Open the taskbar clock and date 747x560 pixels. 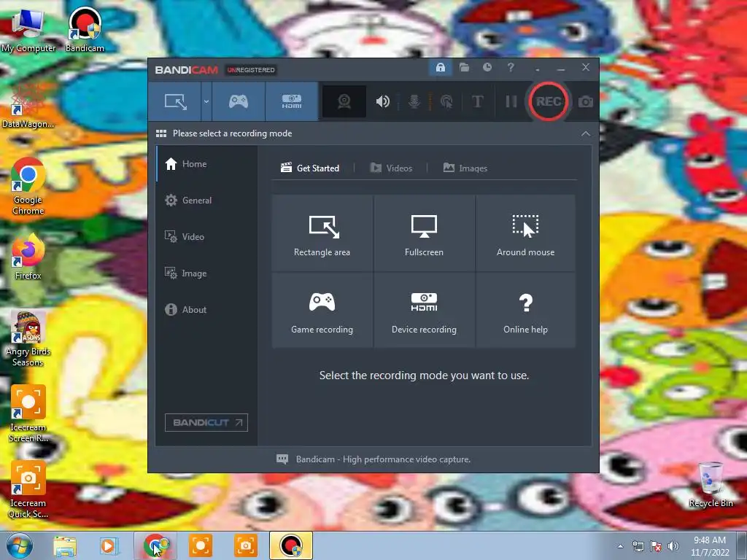[x=710, y=546]
